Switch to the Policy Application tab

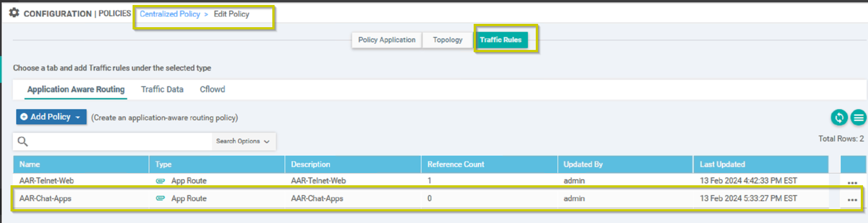387,40
